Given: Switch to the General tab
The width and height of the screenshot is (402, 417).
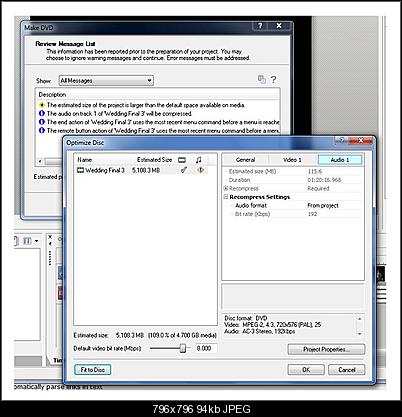Looking at the screenshot, I should point(245,160).
